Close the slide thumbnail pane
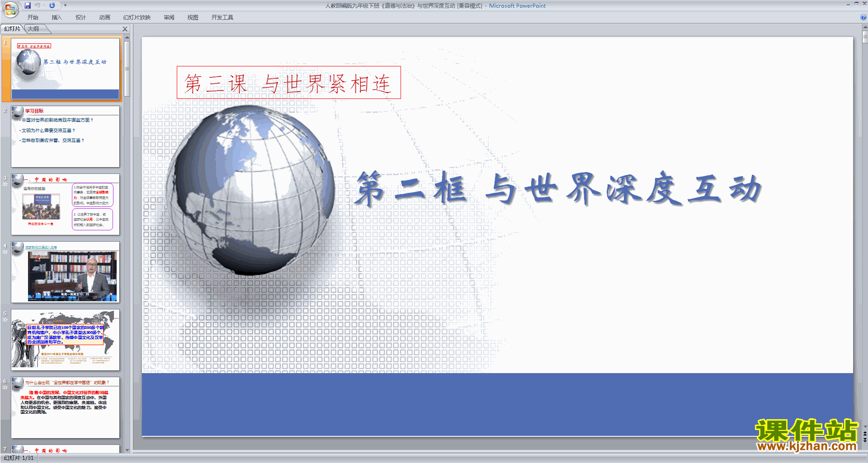This screenshot has width=868, height=463. pyautogui.click(x=125, y=29)
